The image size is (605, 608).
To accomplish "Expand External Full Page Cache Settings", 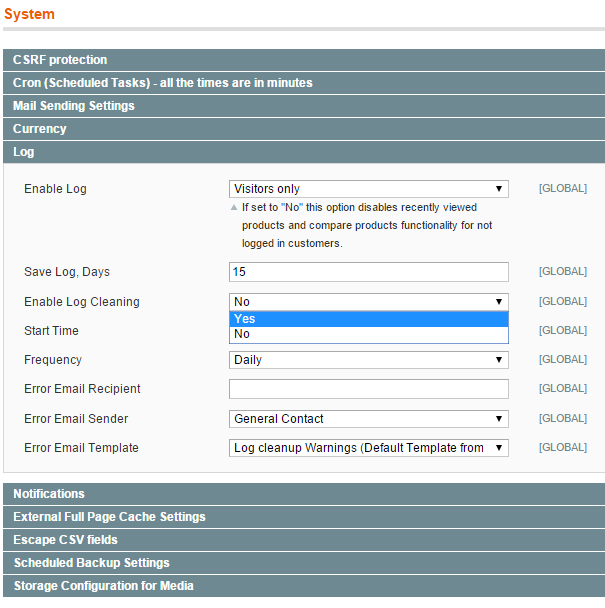I will (x=304, y=517).
